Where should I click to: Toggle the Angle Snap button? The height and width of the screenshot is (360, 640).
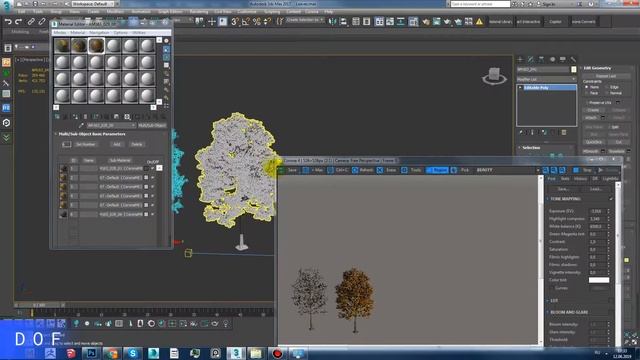pyautogui.click(x=245, y=22)
